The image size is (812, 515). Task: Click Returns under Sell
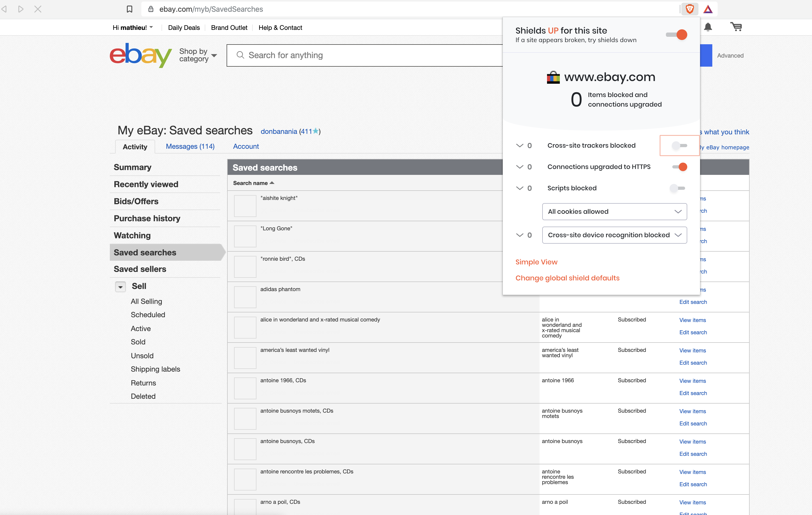coord(143,383)
